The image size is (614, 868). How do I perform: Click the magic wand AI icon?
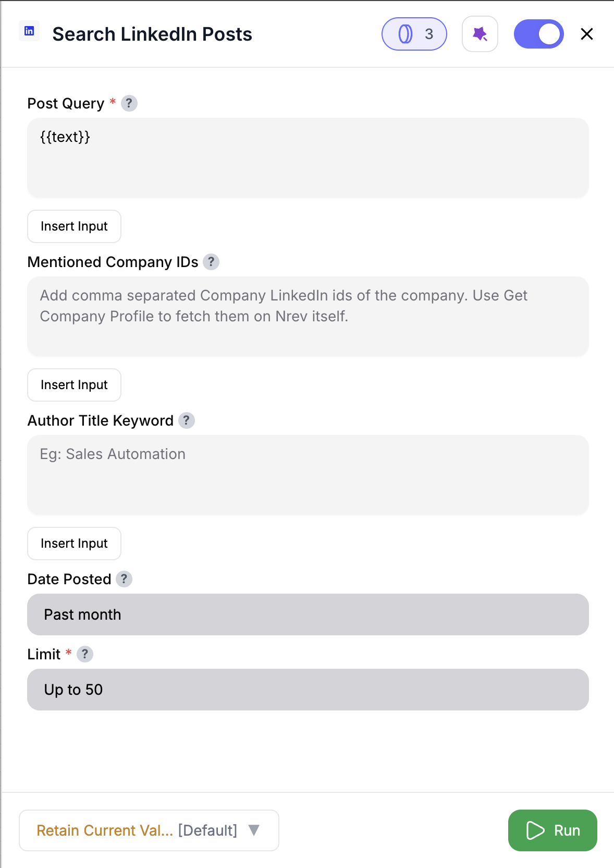(x=480, y=33)
